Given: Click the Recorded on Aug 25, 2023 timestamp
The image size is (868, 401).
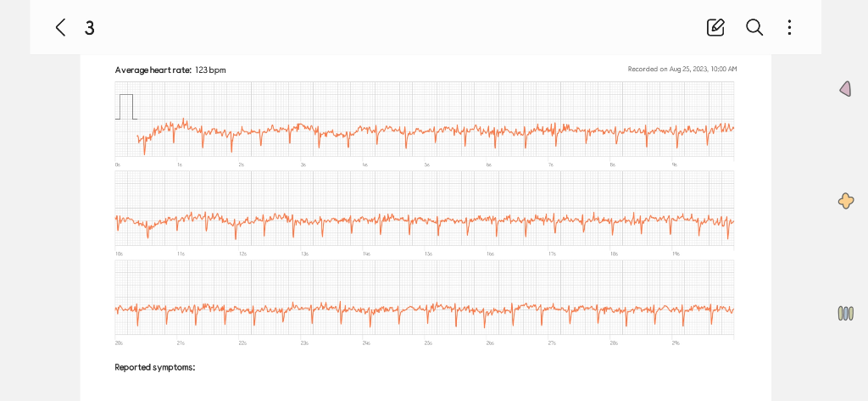Looking at the screenshot, I should 682,69.
